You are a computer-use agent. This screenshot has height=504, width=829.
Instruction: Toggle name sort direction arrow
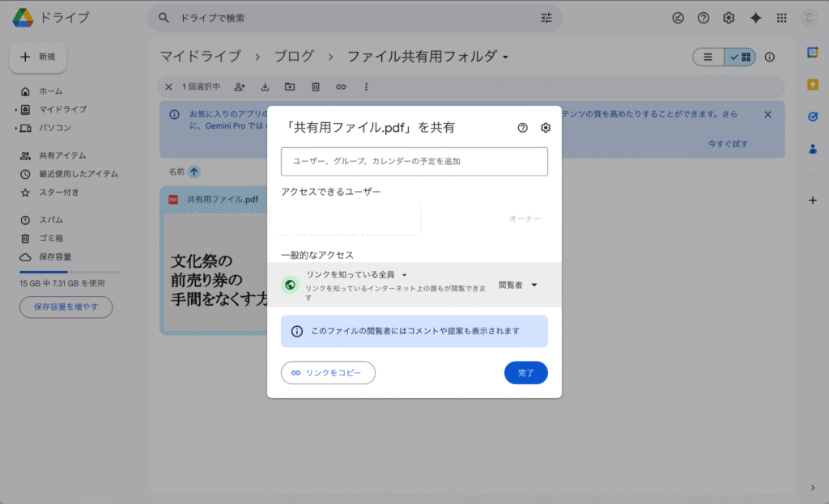(x=194, y=172)
